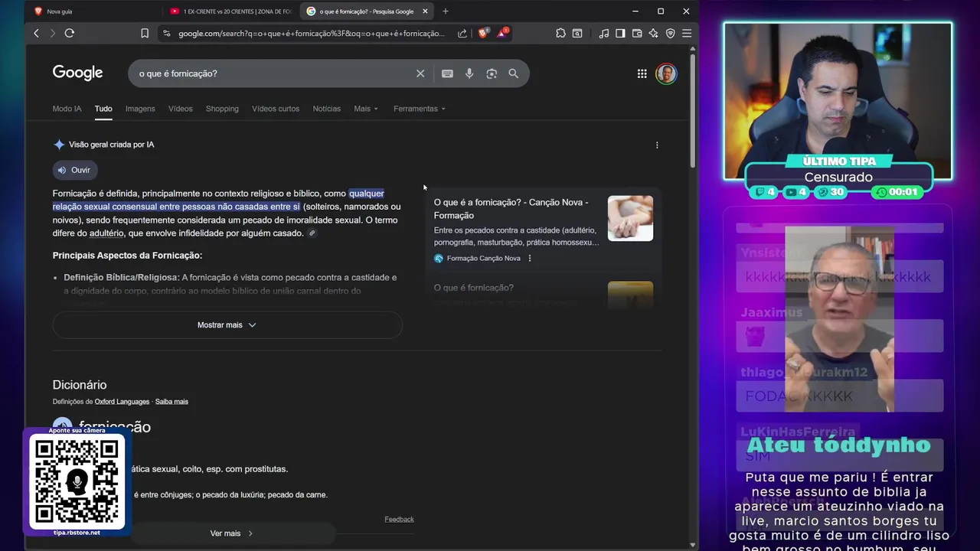Open Brave VPN shield icon
The image size is (980, 551).
point(670,33)
